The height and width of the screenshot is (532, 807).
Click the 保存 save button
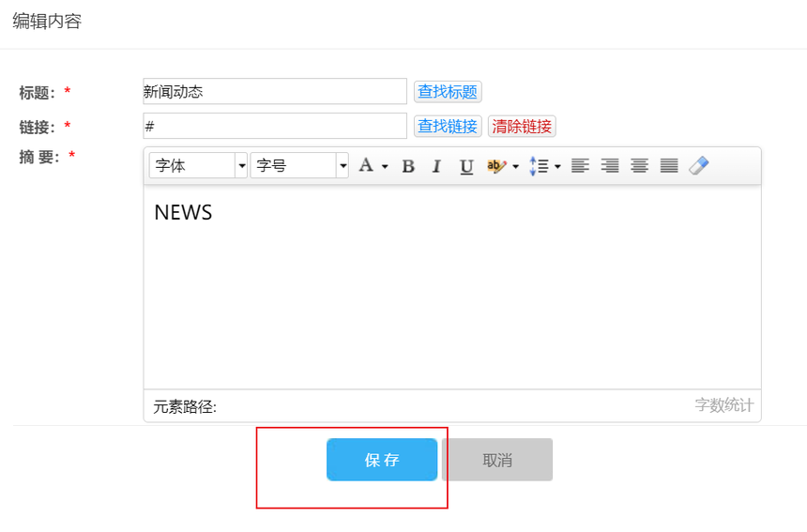coord(382,460)
